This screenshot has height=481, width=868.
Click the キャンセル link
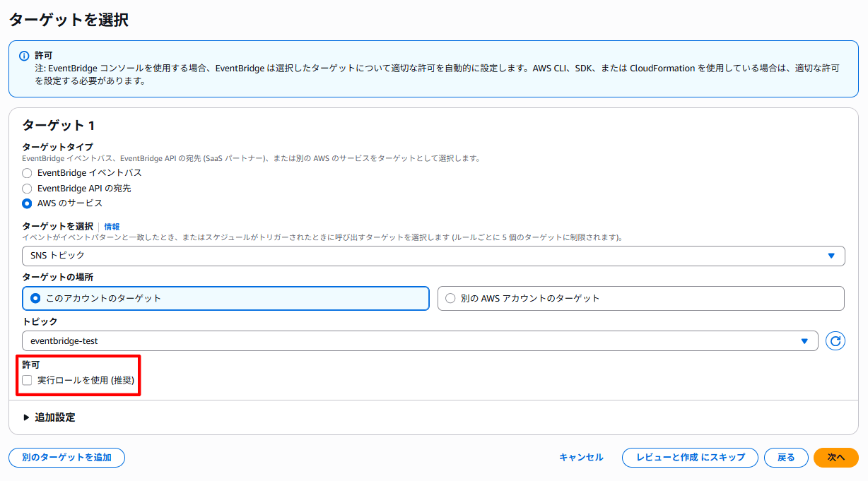580,457
